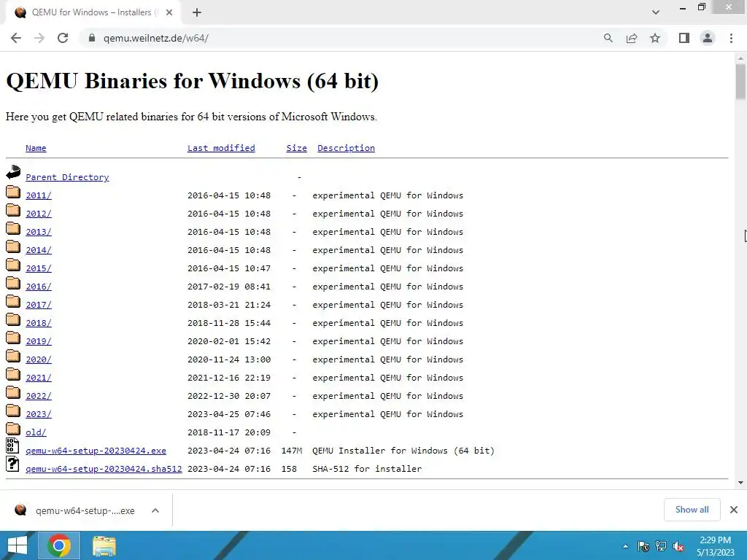Screen dimensions: 747x560
Task: Click the browser Forward arrow
Action: pos(39,38)
